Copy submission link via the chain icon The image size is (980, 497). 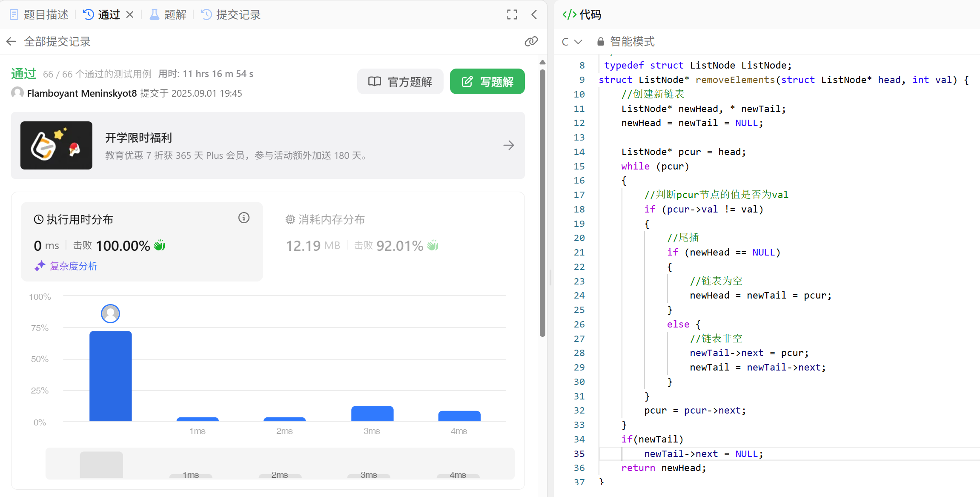click(531, 41)
